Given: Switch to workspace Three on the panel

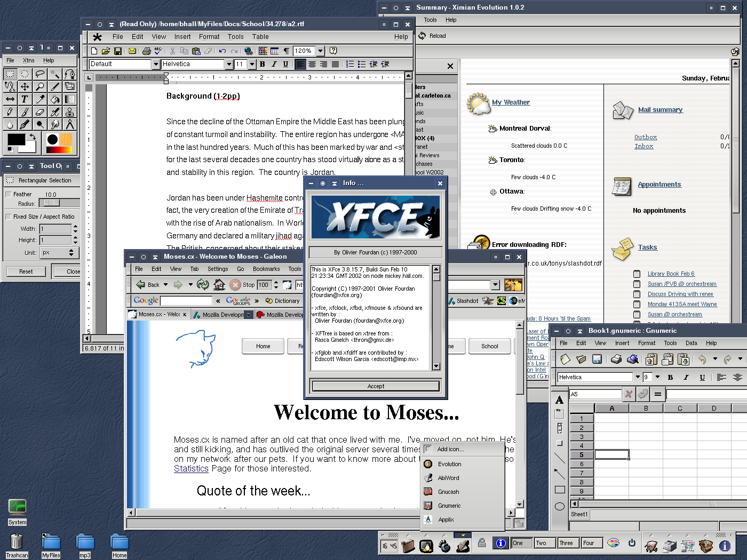Looking at the screenshot, I should coord(568,543).
